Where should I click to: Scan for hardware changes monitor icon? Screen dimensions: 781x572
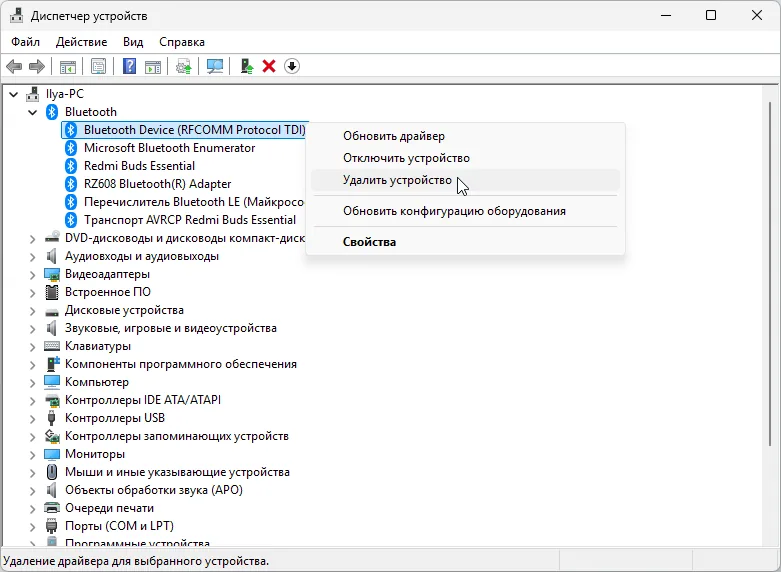[x=215, y=66]
